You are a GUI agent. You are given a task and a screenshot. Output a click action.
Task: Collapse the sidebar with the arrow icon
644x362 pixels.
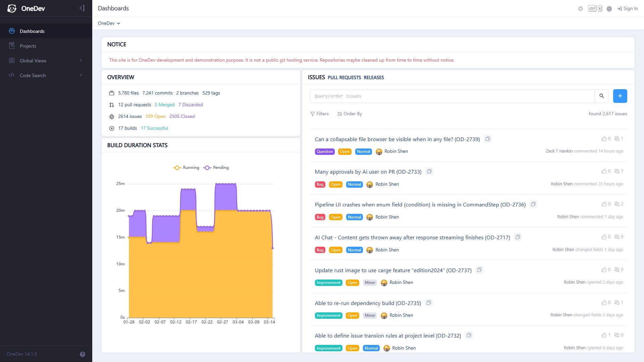tap(82, 8)
